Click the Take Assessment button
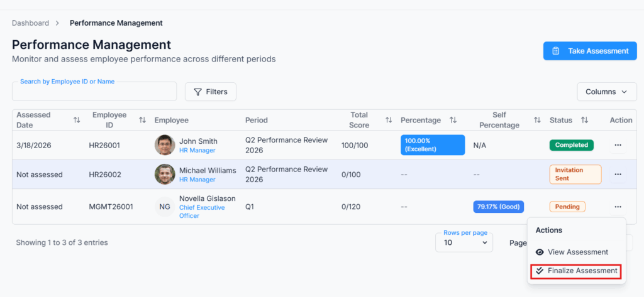The height and width of the screenshot is (297, 644). click(590, 51)
